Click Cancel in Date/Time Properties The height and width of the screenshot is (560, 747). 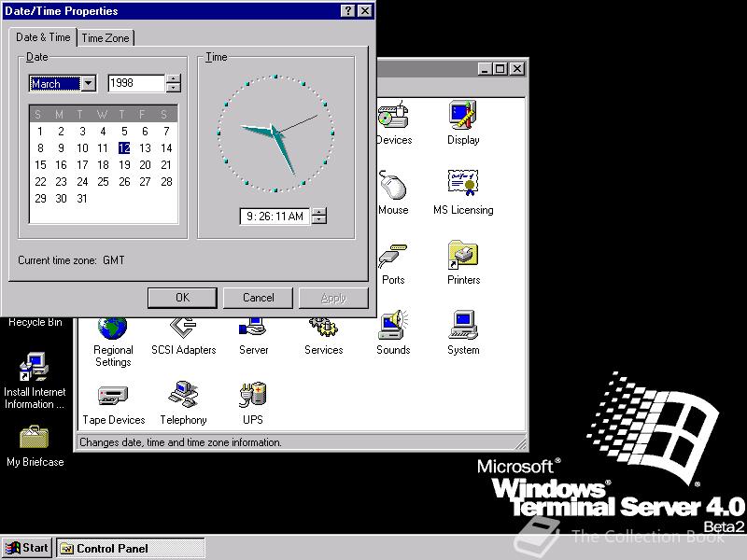click(259, 298)
